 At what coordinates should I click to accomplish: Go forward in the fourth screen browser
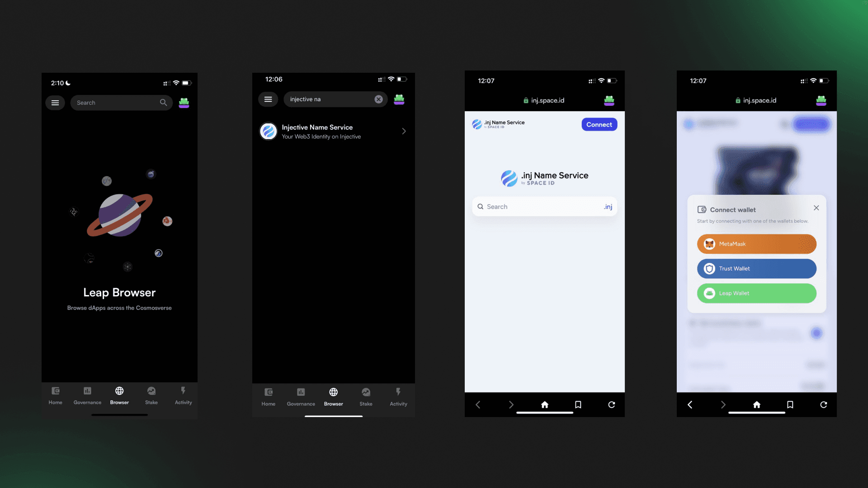(723, 405)
